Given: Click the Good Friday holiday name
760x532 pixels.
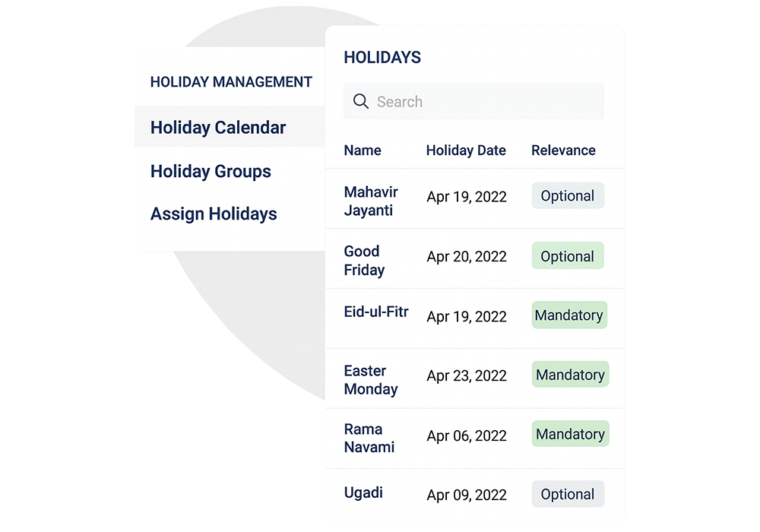Looking at the screenshot, I should click(365, 259).
